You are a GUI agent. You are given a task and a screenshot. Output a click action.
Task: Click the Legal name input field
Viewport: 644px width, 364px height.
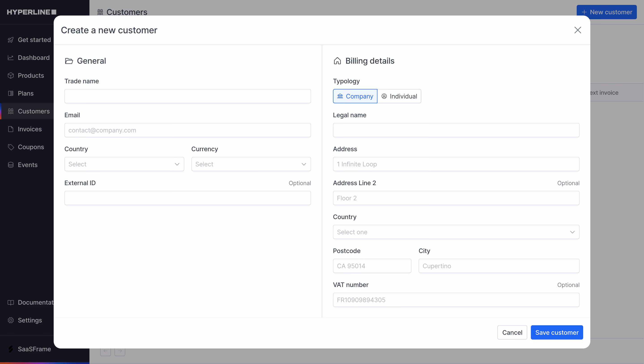pos(456,130)
